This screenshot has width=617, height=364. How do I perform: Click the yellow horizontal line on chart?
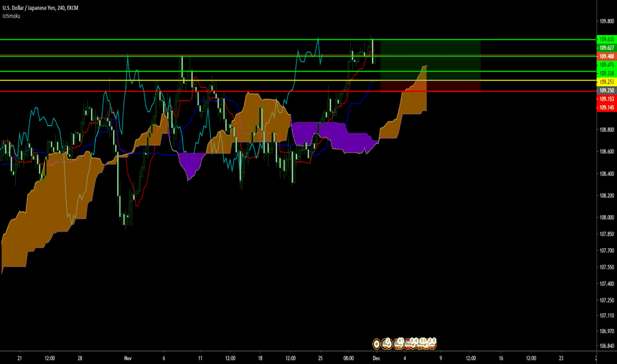tap(199, 81)
